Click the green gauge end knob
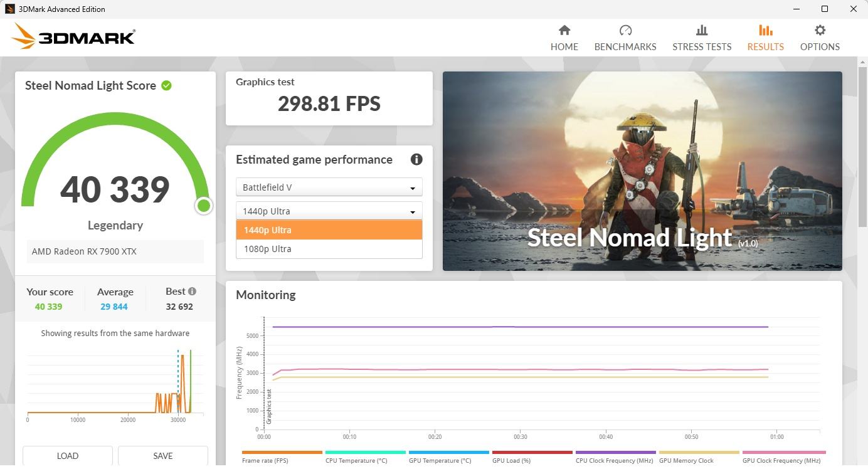The width and height of the screenshot is (868, 469). 203,206
